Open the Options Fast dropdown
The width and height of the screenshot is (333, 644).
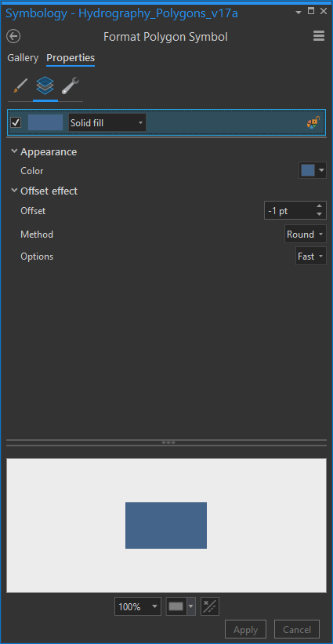tap(311, 256)
